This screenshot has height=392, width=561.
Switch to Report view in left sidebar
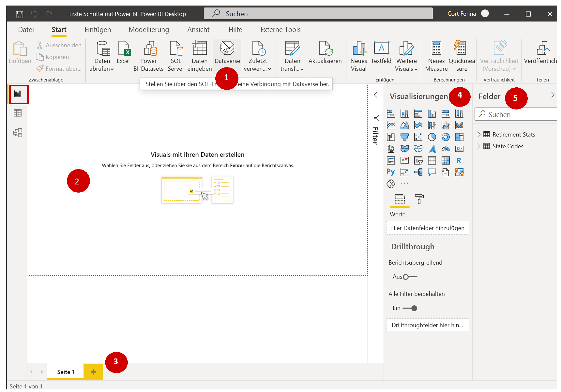[x=19, y=94]
